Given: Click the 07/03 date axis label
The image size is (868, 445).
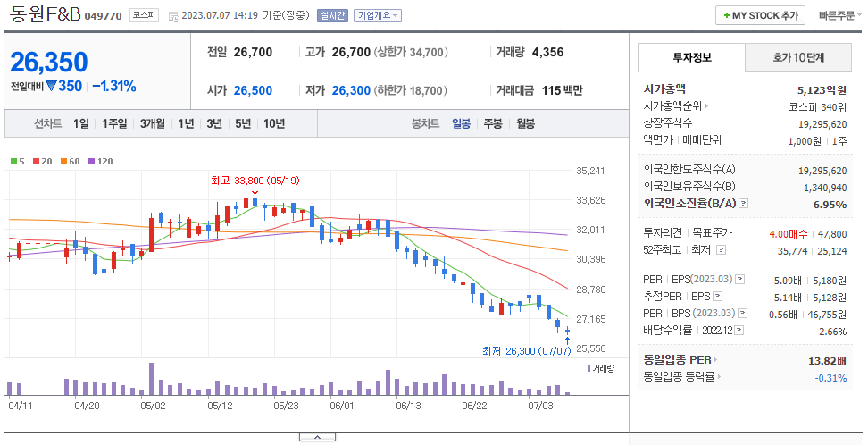Looking at the screenshot, I should coord(540,406).
